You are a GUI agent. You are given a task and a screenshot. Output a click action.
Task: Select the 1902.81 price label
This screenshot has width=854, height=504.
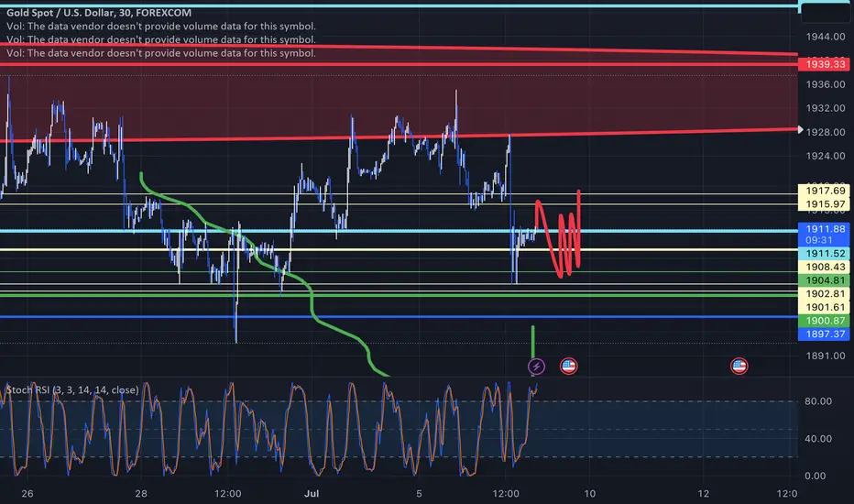pos(824,293)
